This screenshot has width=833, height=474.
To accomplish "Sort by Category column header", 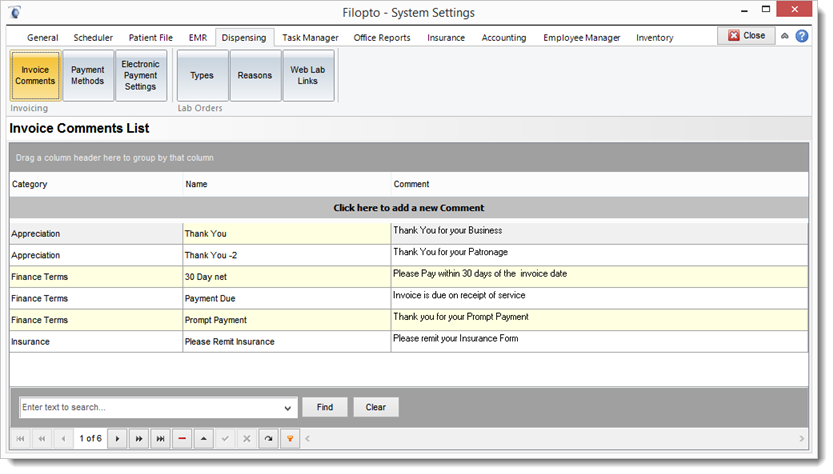I will point(96,184).
